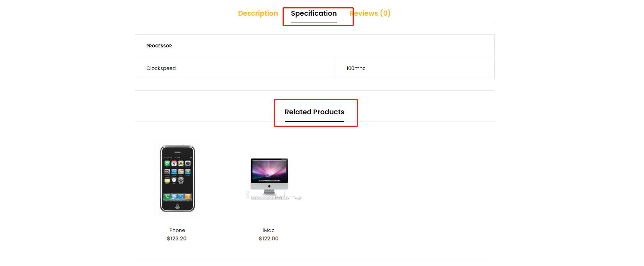Viewport: 644px width, 266px height.
Task: Click the clock icon on iPhone screen
Action: pos(174,180)
